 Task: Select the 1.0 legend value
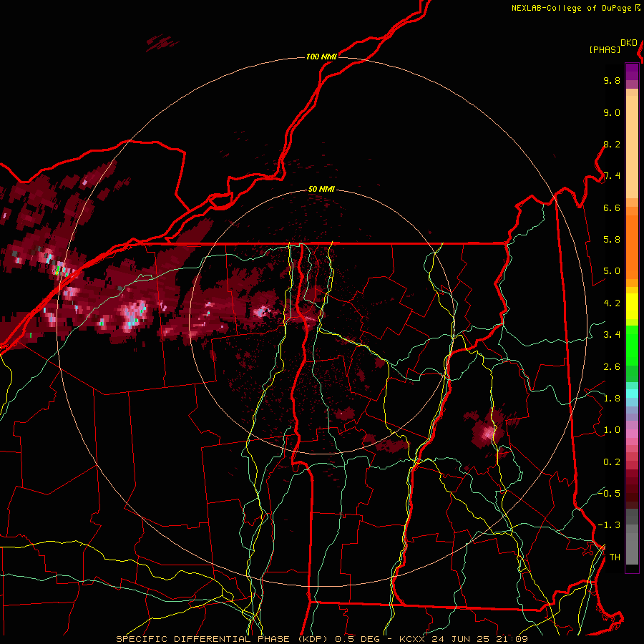point(612,430)
